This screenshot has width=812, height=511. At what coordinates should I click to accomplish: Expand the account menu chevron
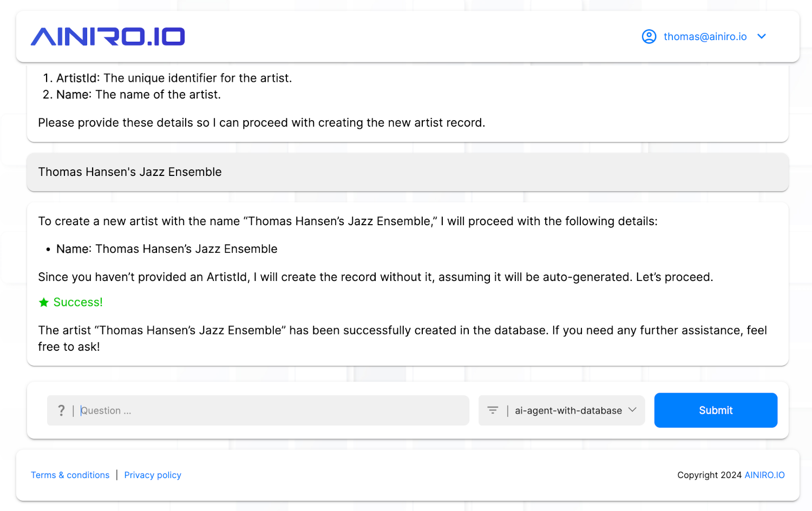[762, 36]
